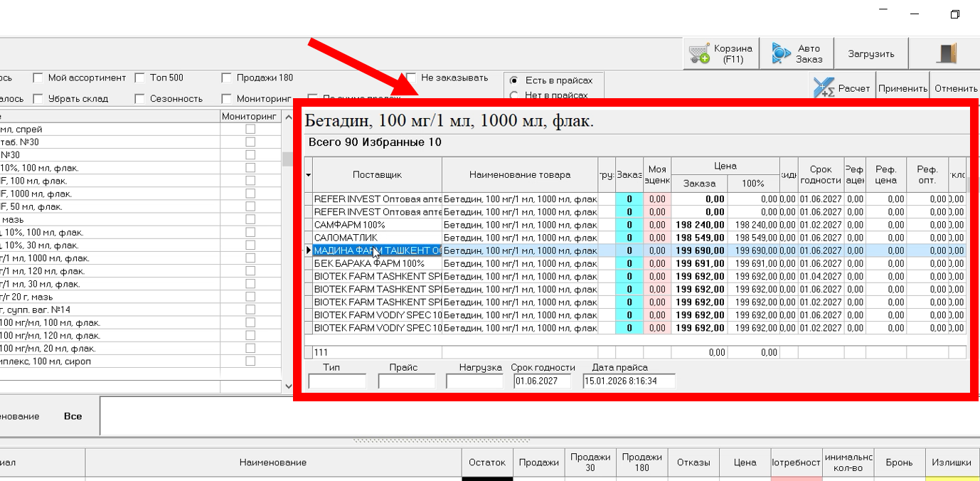
Task: Click the Отменить button
Action: click(x=956, y=89)
